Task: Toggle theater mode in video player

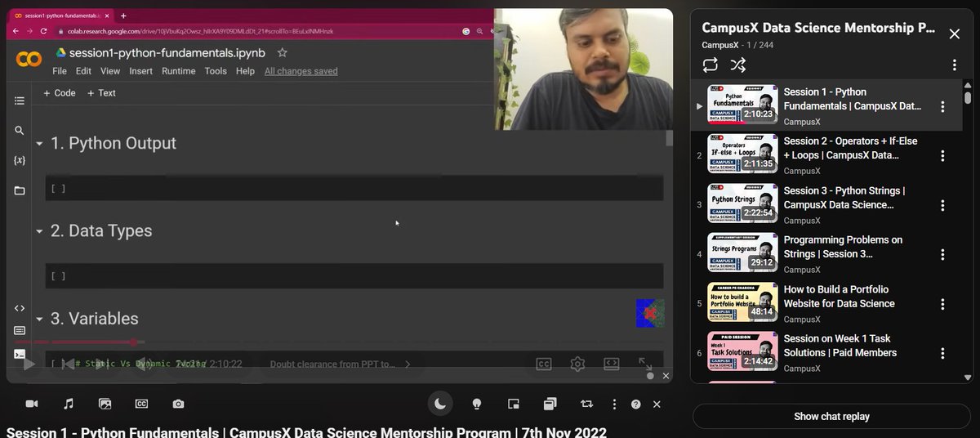Action: tap(611, 364)
